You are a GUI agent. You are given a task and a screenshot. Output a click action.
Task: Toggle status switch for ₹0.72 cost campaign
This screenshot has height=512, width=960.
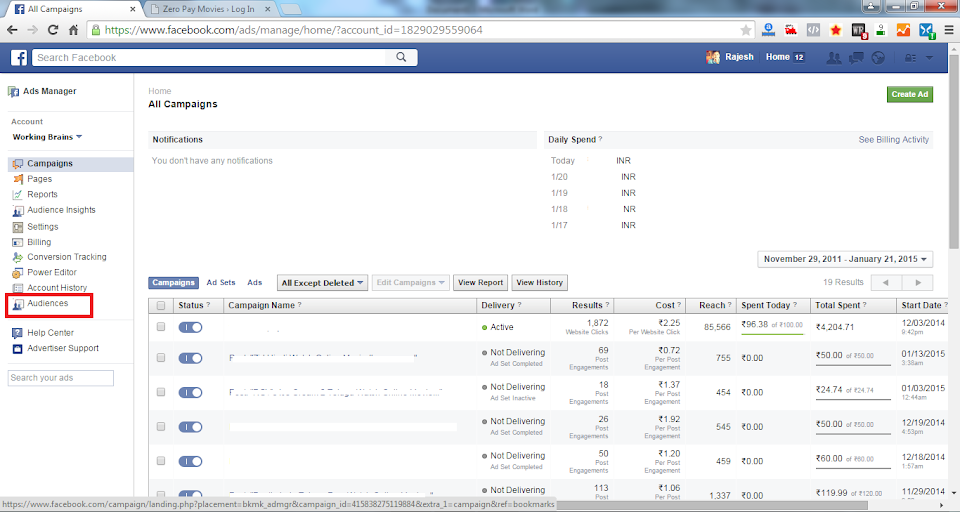190,358
